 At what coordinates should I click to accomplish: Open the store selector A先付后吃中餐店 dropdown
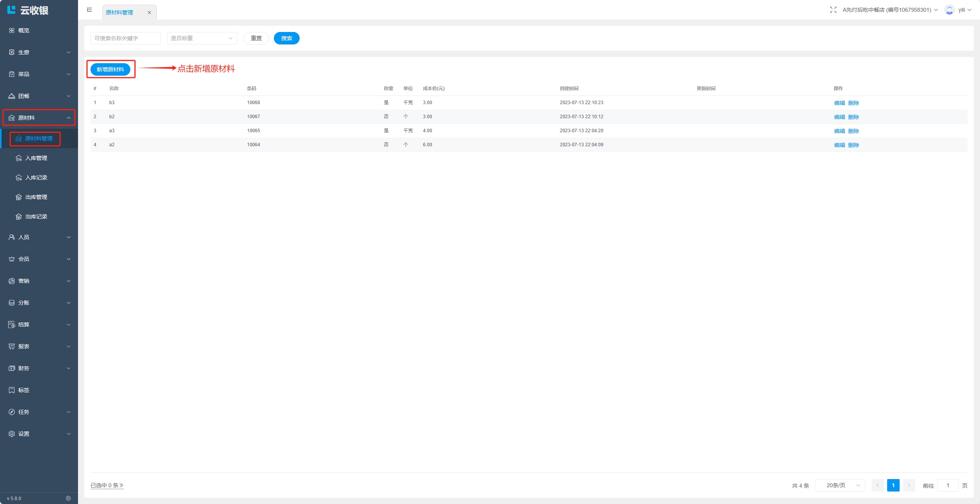point(889,10)
